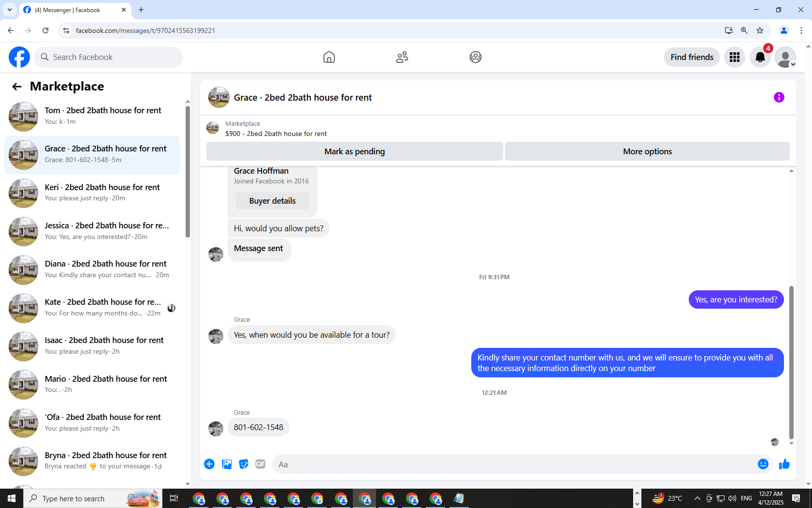This screenshot has width=812, height=508.
Task: Open Kate's 2bed 2bath conversation
Action: [x=92, y=308]
